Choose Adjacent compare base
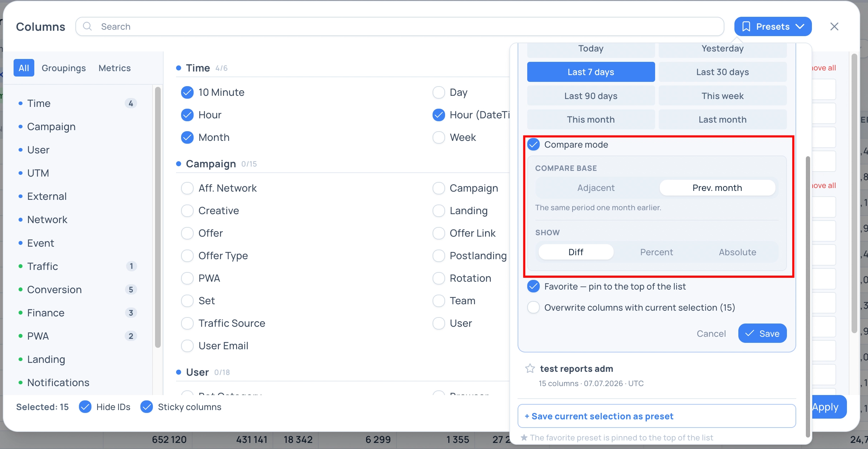Viewport: 868px width, 449px height. [596, 188]
